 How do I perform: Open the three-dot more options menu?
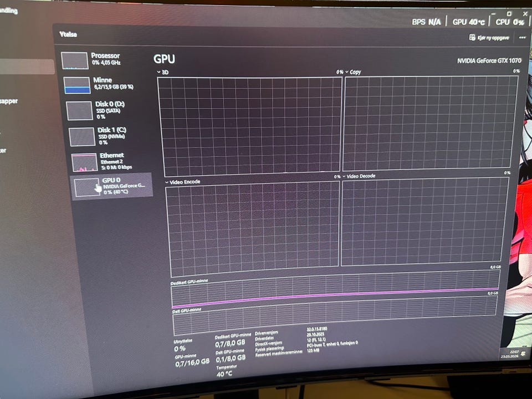point(522,38)
